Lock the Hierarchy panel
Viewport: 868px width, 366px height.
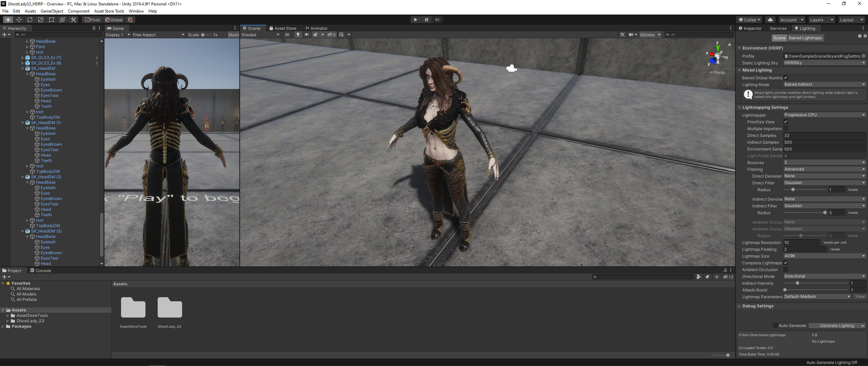94,28
